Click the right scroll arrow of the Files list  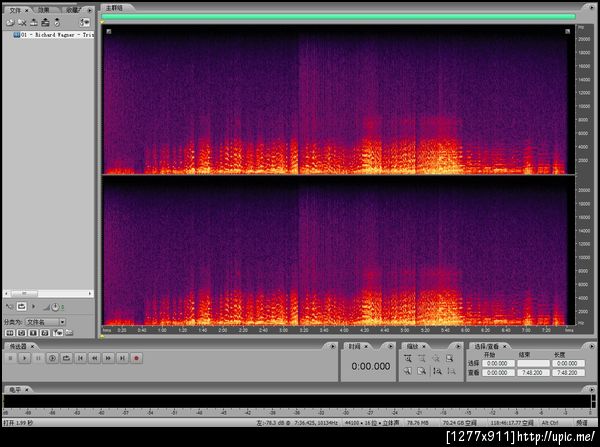point(90,294)
